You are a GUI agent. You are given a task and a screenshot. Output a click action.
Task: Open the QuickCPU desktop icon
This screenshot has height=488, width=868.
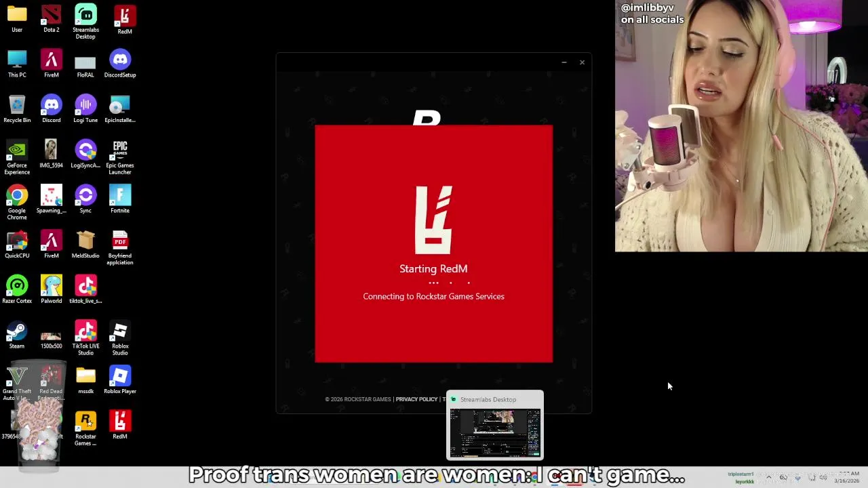(x=17, y=245)
